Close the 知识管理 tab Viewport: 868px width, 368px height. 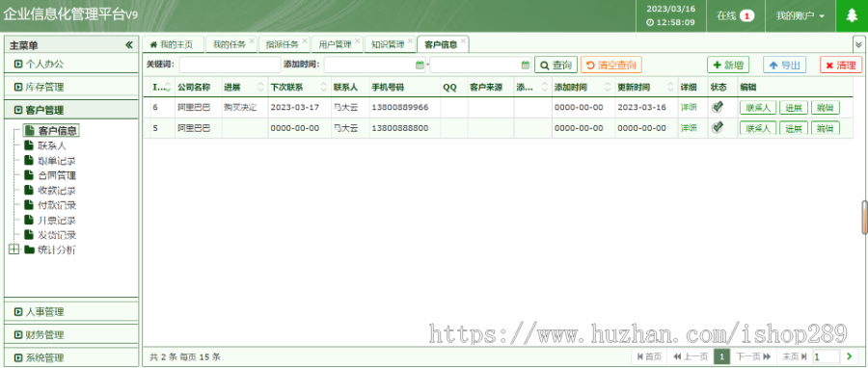click(410, 40)
